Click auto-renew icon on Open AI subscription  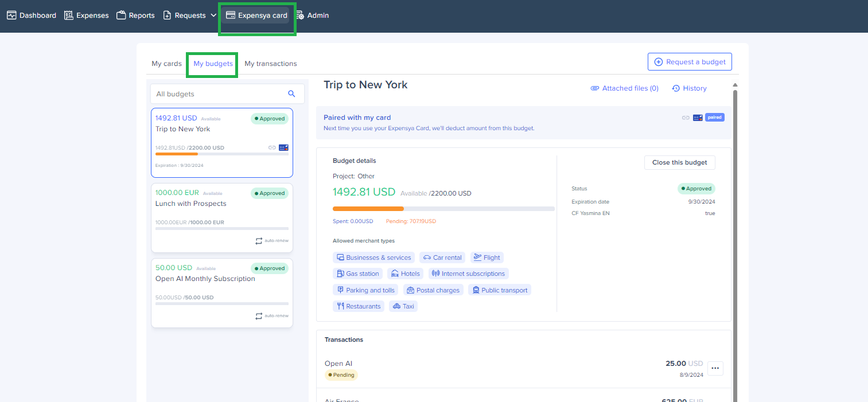click(259, 316)
